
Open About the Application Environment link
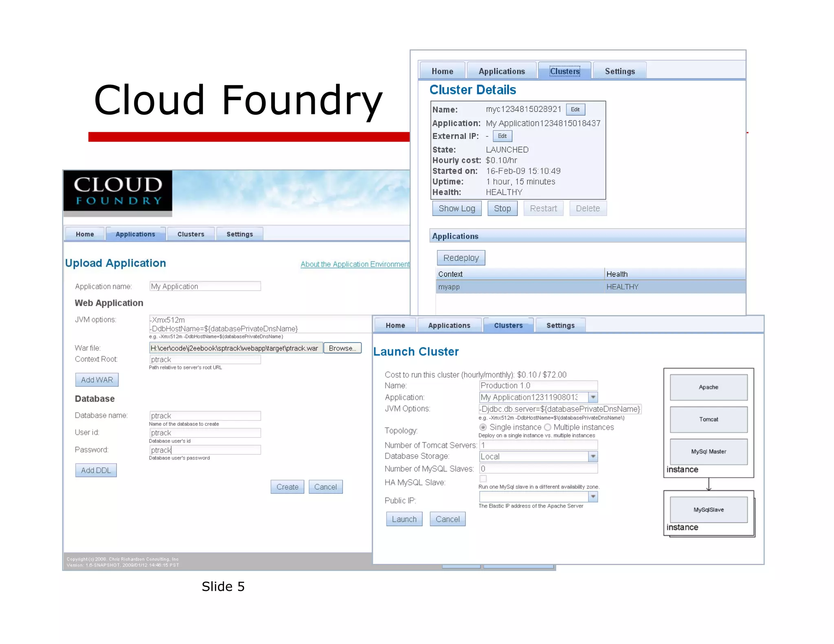355,264
